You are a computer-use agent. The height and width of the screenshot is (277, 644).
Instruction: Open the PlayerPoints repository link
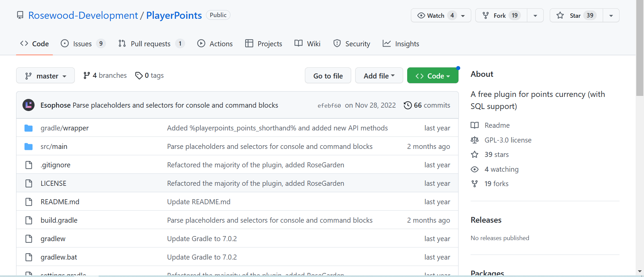pos(174,15)
